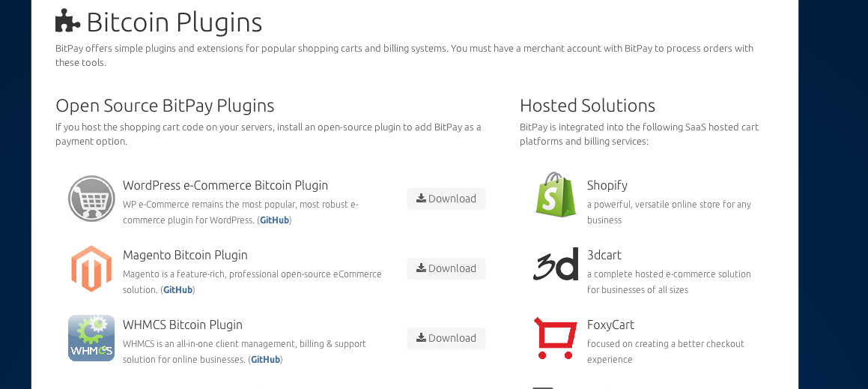Viewport: 868px width, 389px height.
Task: Click the WordPress e-Commerce cart logo
Action: (x=91, y=199)
